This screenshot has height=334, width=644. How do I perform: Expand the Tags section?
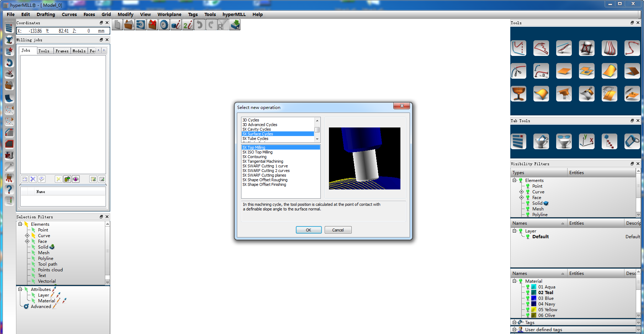tap(514, 322)
